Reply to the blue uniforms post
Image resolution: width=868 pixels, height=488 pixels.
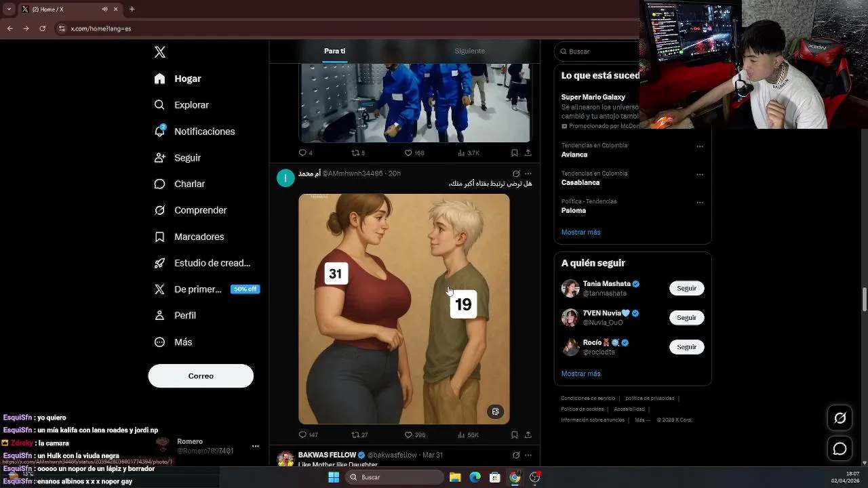[x=305, y=153]
